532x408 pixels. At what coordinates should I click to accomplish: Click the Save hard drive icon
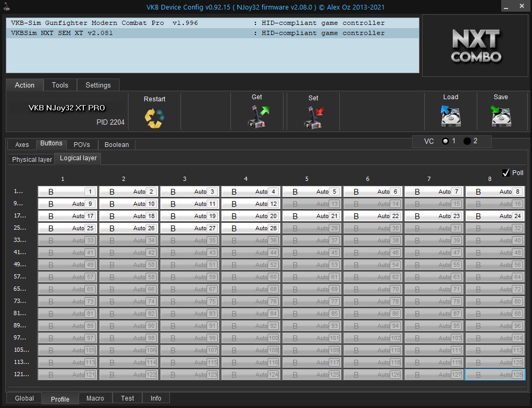click(x=501, y=116)
